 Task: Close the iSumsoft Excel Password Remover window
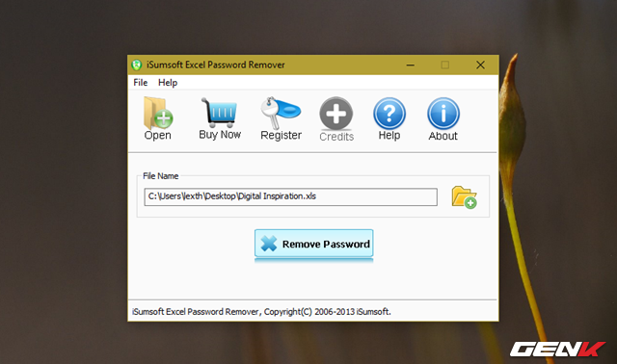(480, 65)
